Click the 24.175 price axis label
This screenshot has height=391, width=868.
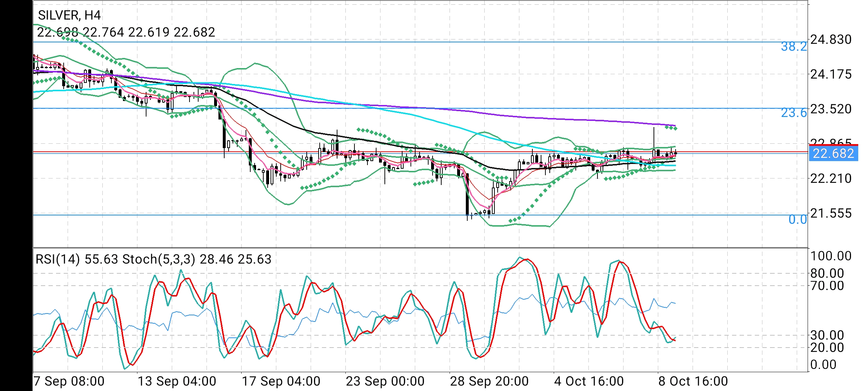point(831,74)
